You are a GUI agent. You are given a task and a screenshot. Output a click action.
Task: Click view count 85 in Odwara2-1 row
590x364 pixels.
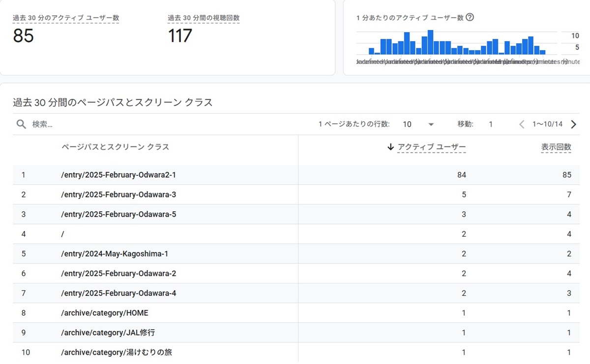click(x=567, y=175)
